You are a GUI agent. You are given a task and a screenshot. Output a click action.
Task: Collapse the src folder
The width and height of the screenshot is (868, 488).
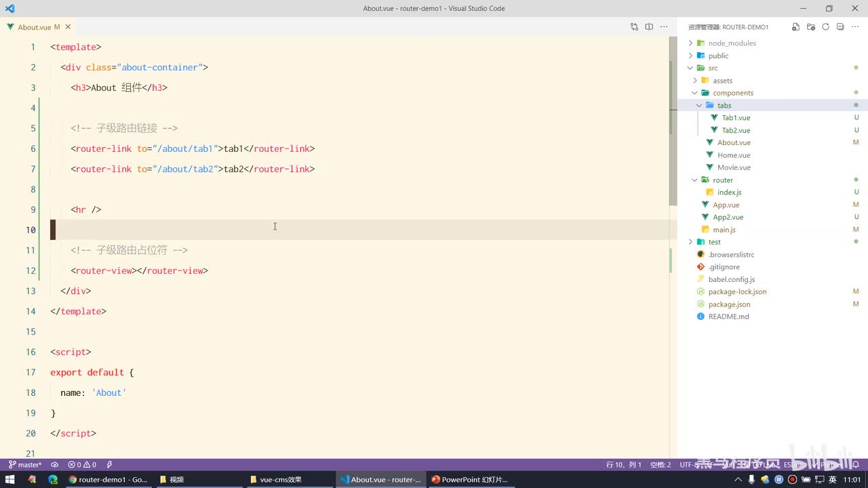691,68
